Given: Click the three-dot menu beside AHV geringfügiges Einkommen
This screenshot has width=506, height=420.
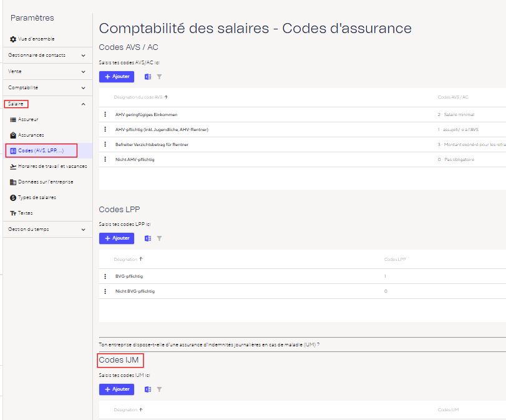Looking at the screenshot, I should point(105,115).
